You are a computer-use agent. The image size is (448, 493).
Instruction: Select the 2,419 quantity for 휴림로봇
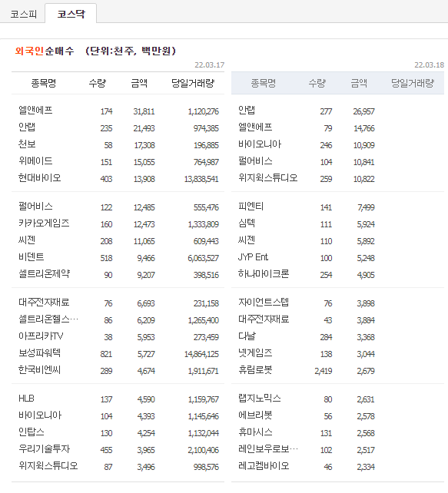(x=323, y=371)
